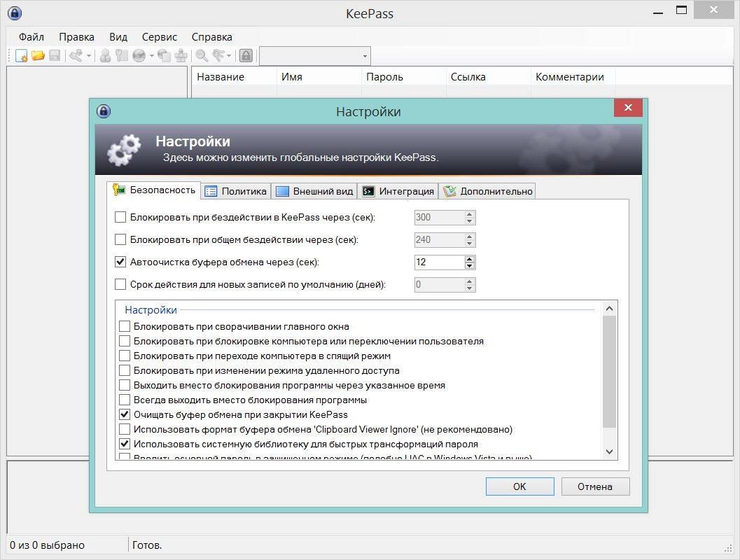Disable Автоочистка буфера обмена checkbox
740x560 pixels.
pyautogui.click(x=120, y=262)
